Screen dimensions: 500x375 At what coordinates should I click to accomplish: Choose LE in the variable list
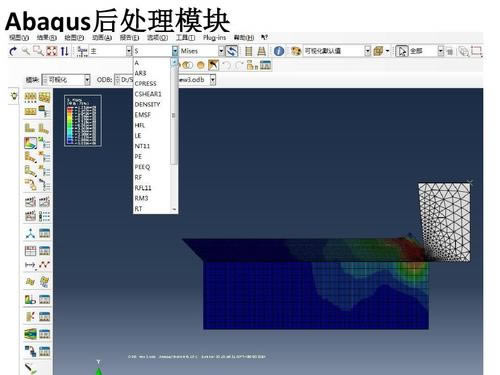138,136
